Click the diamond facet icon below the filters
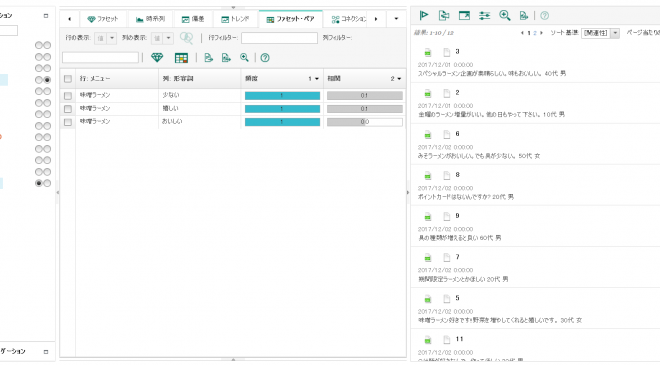Screen dimensions: 660x365 pyautogui.click(x=157, y=58)
